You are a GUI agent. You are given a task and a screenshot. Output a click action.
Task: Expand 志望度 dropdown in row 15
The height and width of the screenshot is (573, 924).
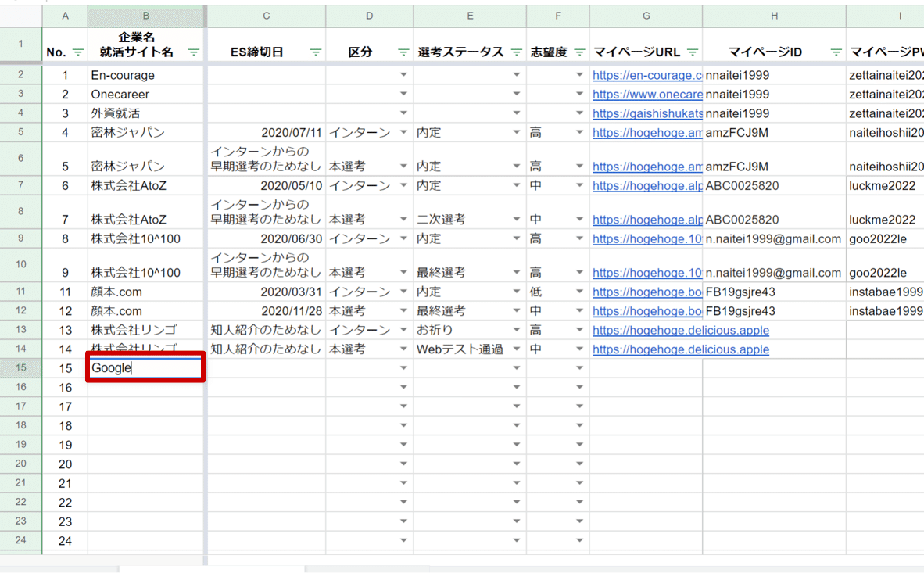pos(579,368)
